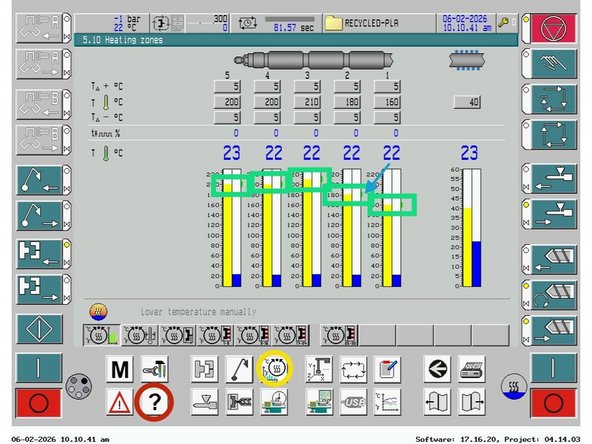Viewport: 592px width, 444px height.
Task: Open the robot axes X Y Z icon
Action: pyautogui.click(x=319, y=369)
